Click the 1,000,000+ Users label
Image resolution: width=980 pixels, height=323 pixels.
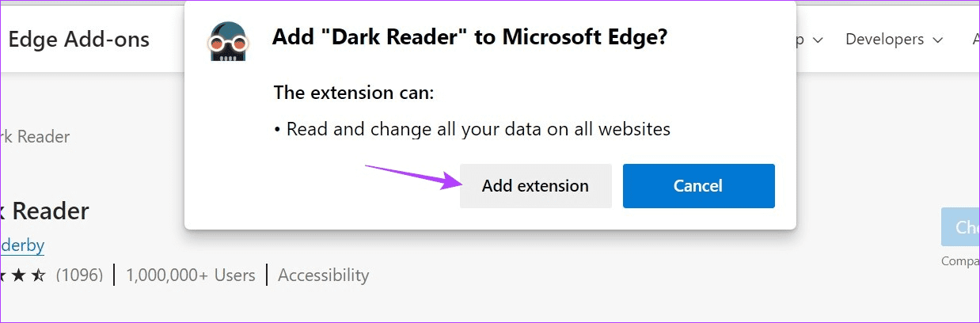[x=191, y=275]
